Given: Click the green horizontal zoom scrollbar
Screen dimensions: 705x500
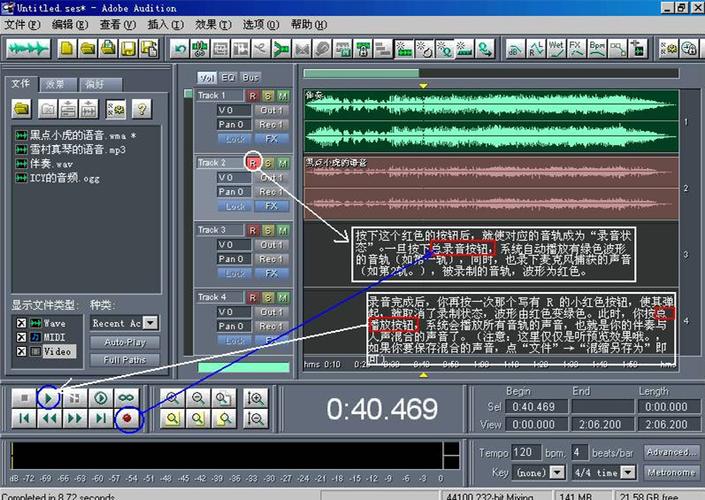Looking at the screenshot, I should pyautogui.click(x=361, y=73).
